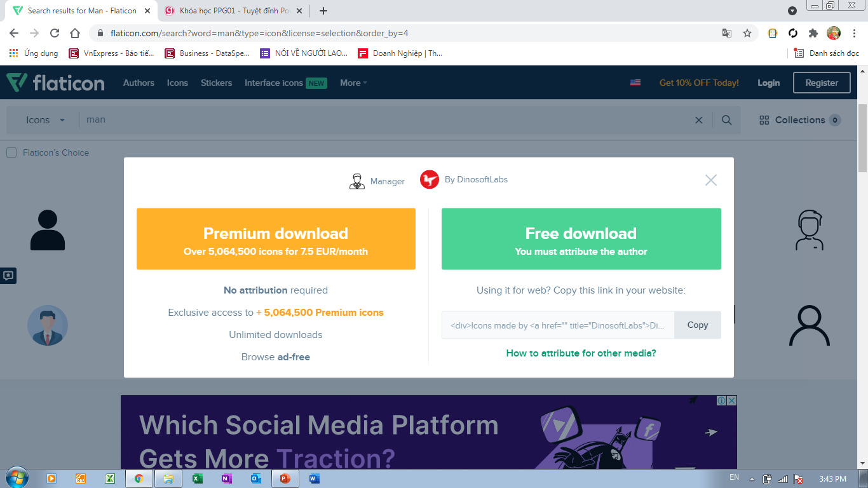Click the green Free download button

coord(581,239)
